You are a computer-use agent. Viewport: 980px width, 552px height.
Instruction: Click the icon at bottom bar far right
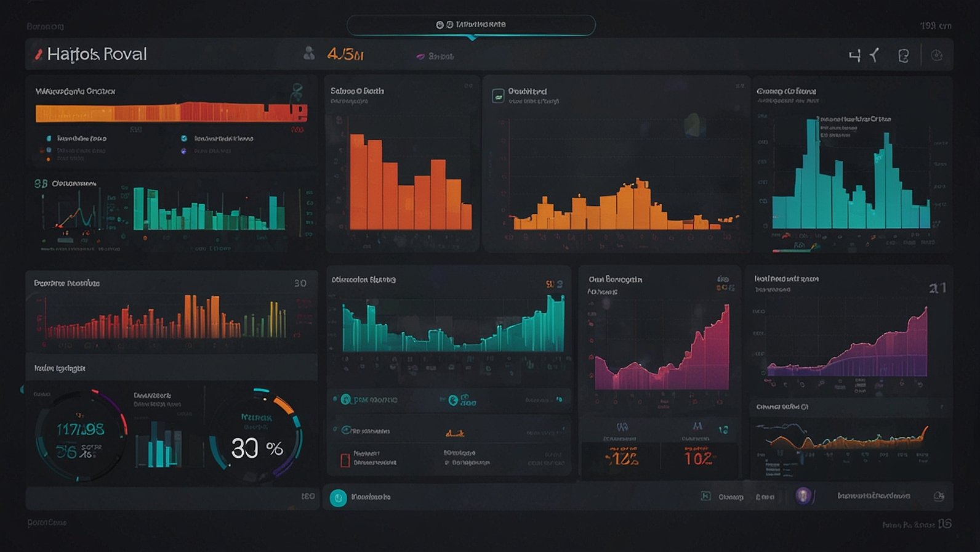click(x=939, y=497)
